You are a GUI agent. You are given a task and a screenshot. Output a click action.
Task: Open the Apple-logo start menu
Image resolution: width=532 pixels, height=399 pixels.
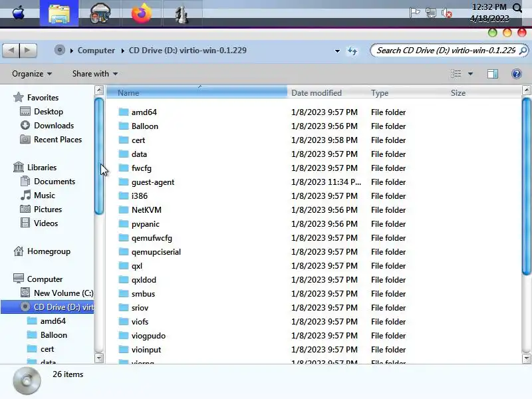(19, 13)
